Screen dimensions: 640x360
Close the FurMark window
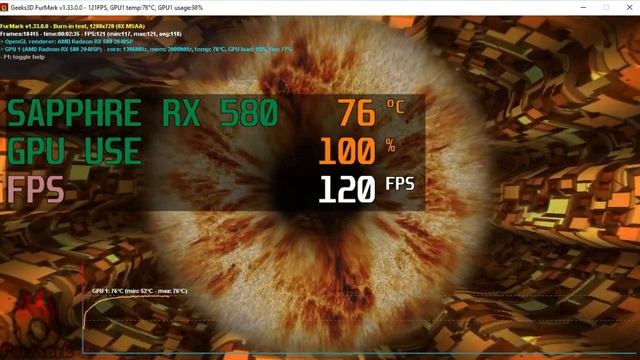pyautogui.click(x=629, y=7)
